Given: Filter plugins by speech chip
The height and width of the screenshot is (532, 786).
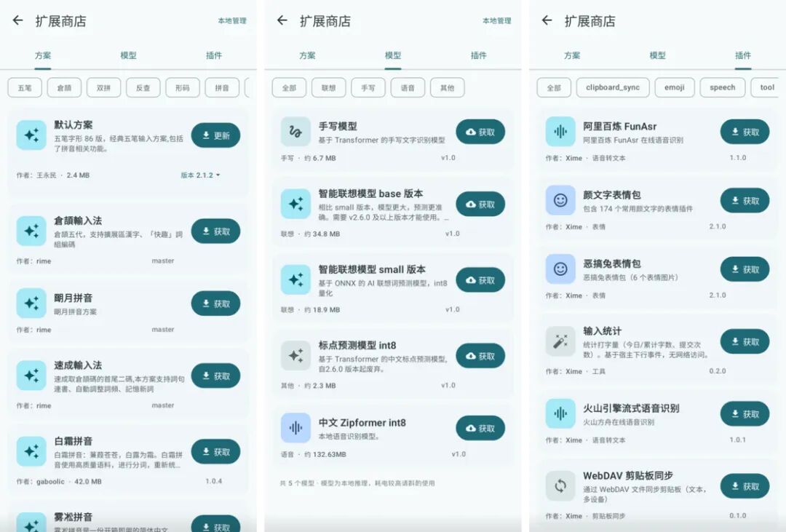Looking at the screenshot, I should coord(723,88).
